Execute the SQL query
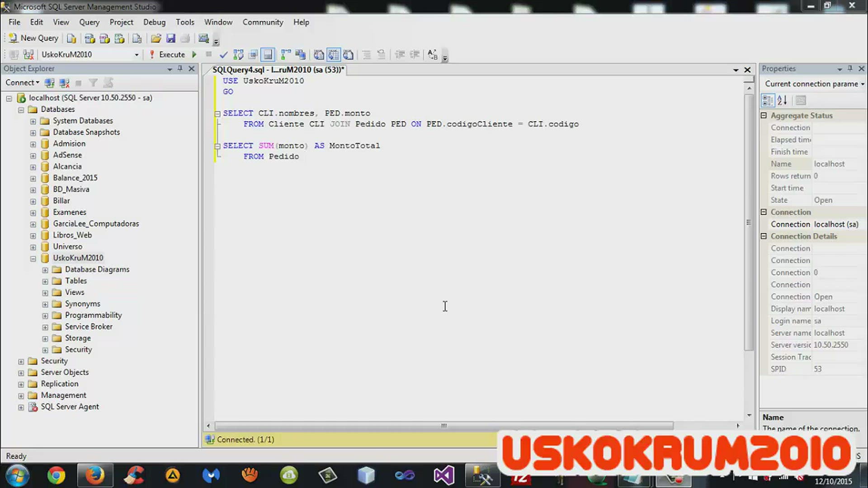The width and height of the screenshot is (868, 488). click(167, 55)
